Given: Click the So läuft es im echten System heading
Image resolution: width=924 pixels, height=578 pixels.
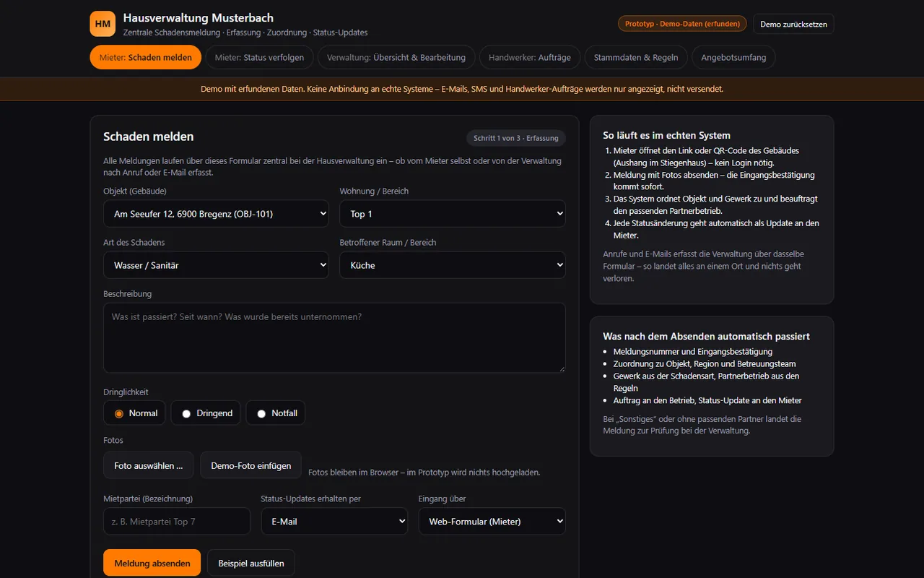Looking at the screenshot, I should coord(667,135).
